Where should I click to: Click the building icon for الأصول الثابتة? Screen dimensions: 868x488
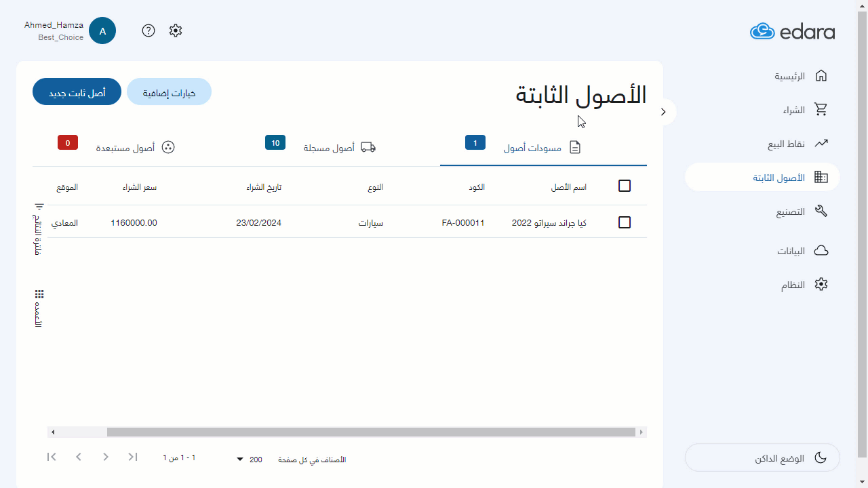click(x=821, y=178)
